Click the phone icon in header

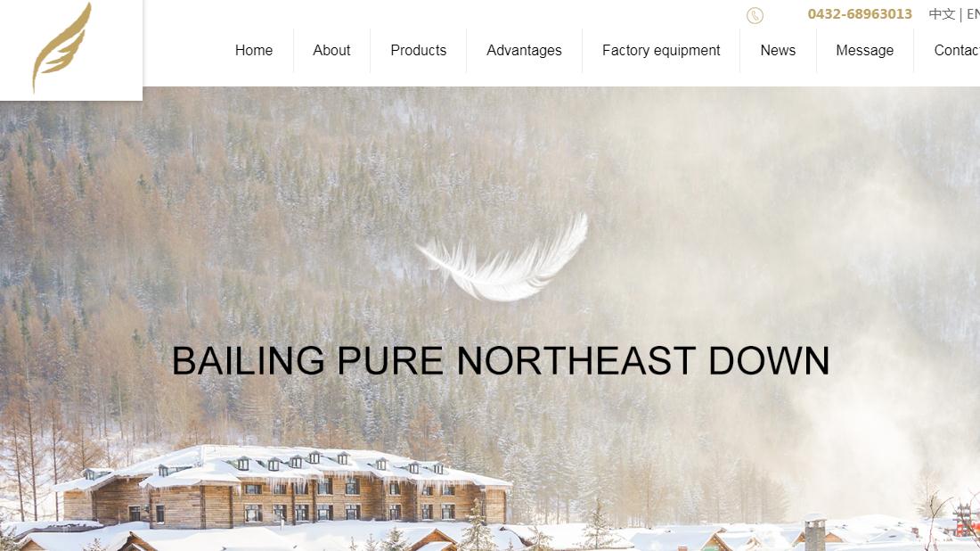click(x=755, y=16)
